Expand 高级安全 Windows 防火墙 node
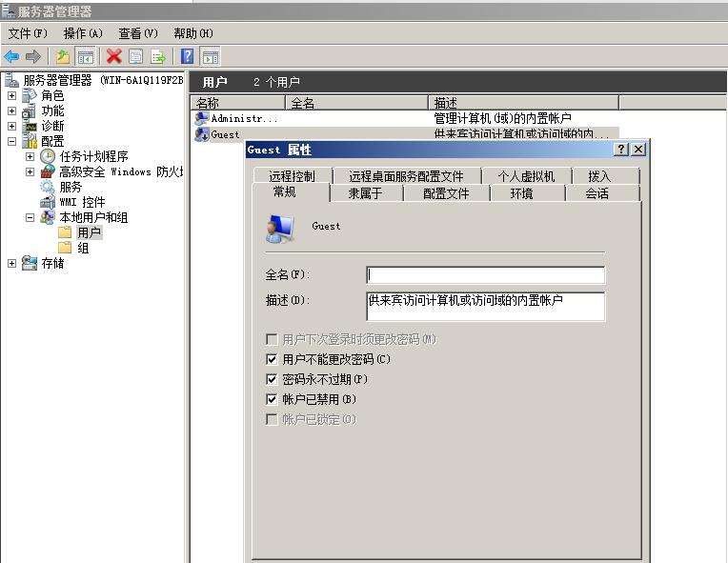 point(30,172)
